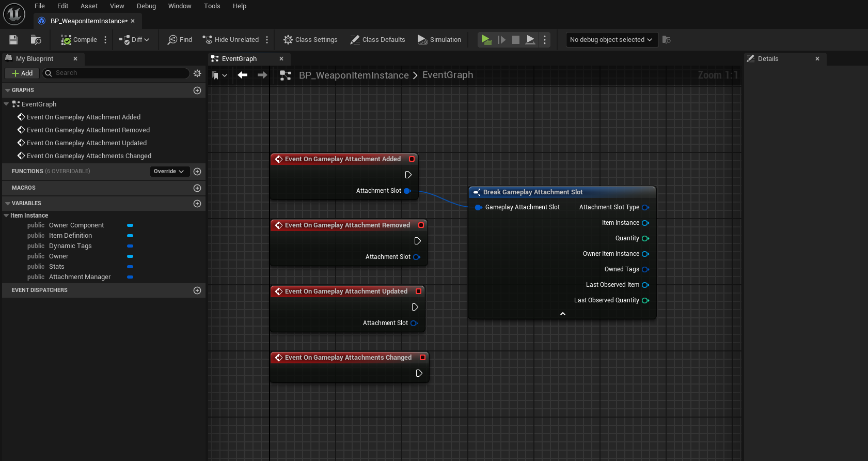Click BP_WeaponItemInstance in the breadcrumb
This screenshot has height=461, width=868.
pos(354,75)
